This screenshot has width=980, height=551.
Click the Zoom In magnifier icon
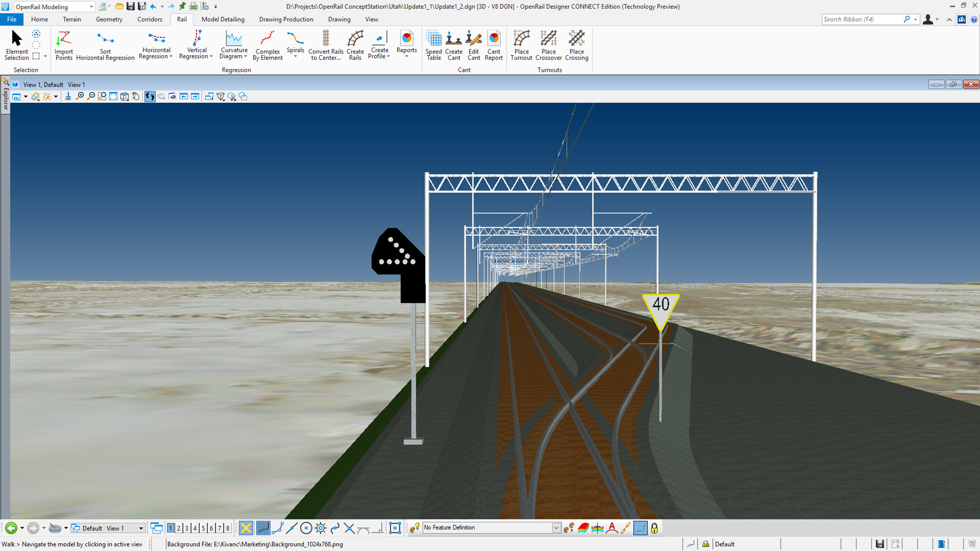coord(80,96)
